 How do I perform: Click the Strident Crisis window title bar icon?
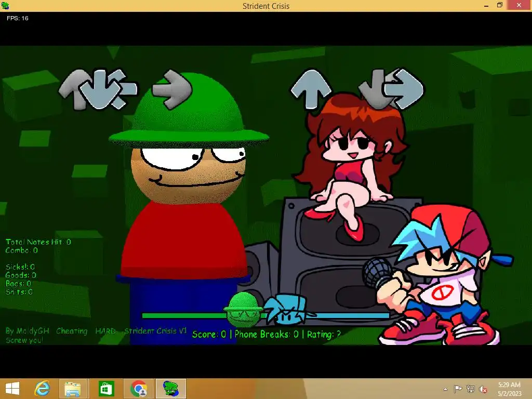(x=5, y=5)
